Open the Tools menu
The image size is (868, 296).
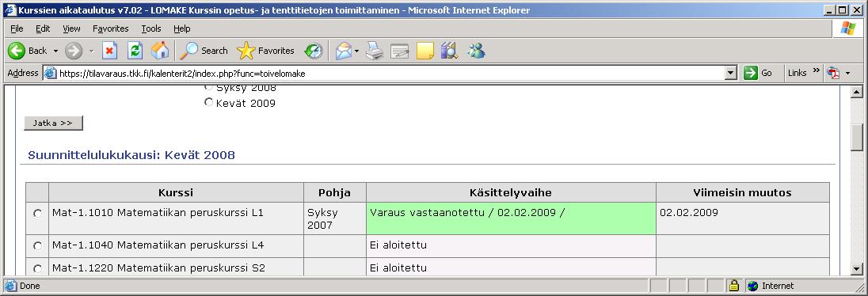(x=151, y=28)
